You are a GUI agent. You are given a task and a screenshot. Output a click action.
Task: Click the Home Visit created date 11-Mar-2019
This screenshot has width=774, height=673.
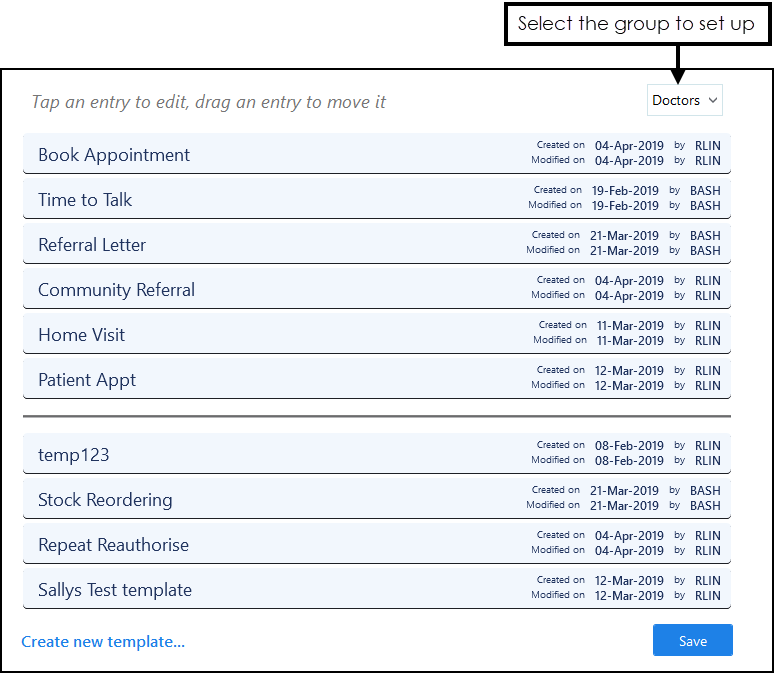[630, 325]
